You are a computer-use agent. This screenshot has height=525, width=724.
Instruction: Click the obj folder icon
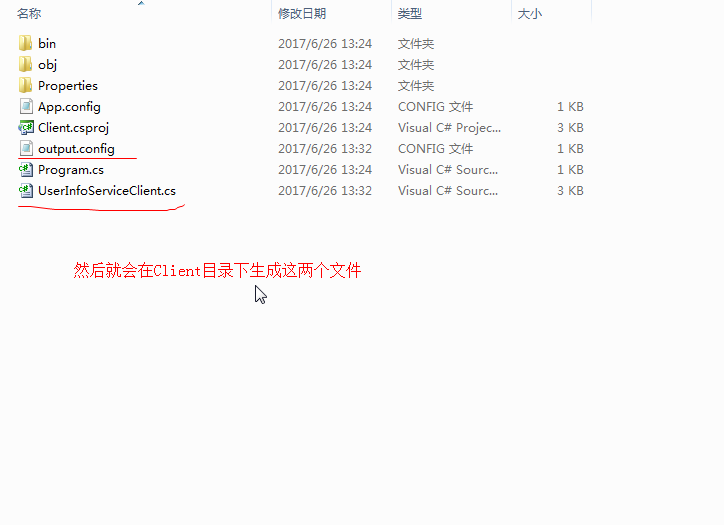tap(25, 65)
